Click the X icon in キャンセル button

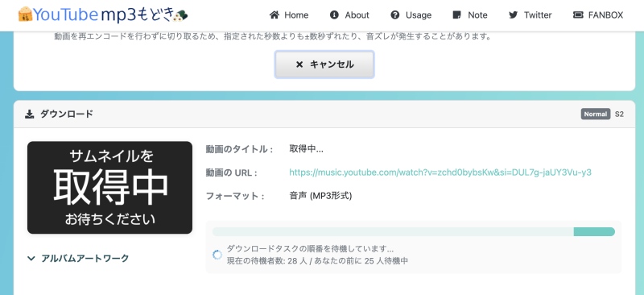[299, 64]
